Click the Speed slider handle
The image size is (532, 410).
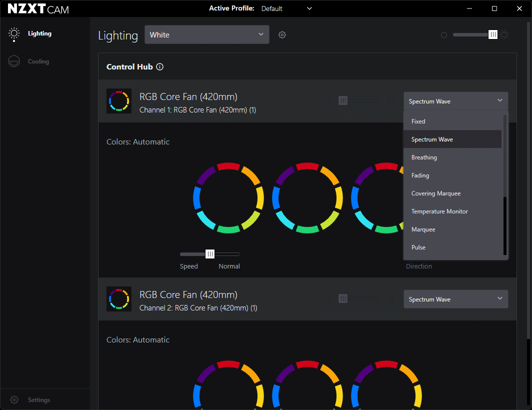coord(210,254)
